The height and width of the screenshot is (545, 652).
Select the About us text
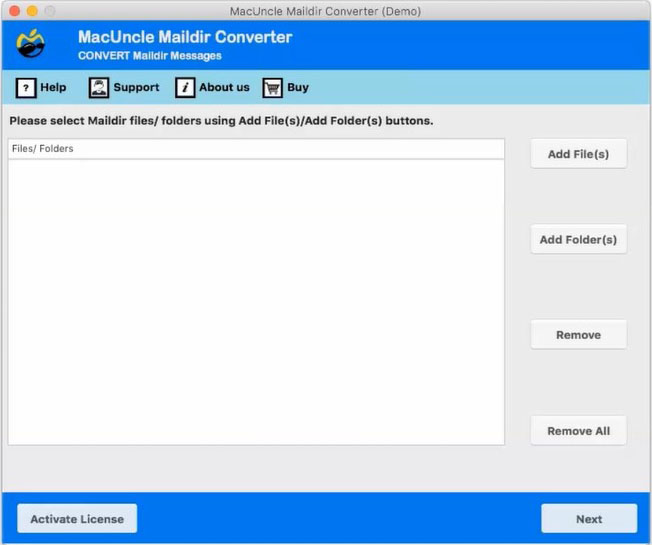pos(224,88)
